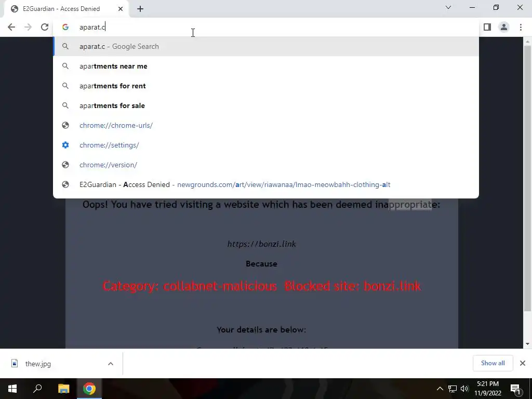Click the settings gear icon beside chrome://settings/
532x399 pixels.
[x=65, y=145]
